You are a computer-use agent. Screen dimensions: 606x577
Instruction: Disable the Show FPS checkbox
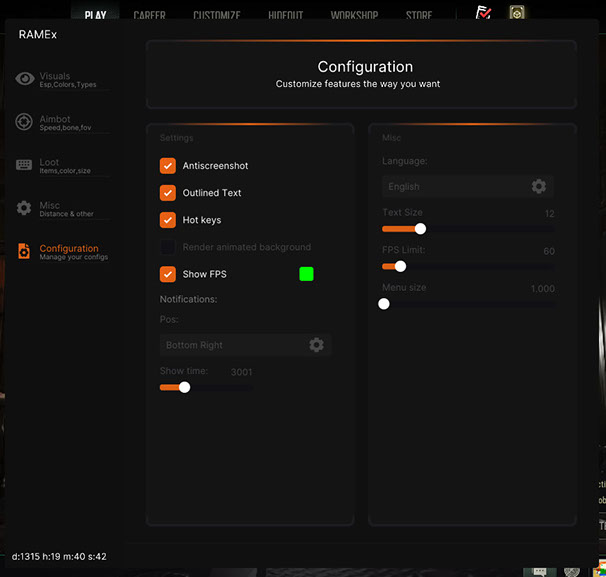(x=168, y=274)
